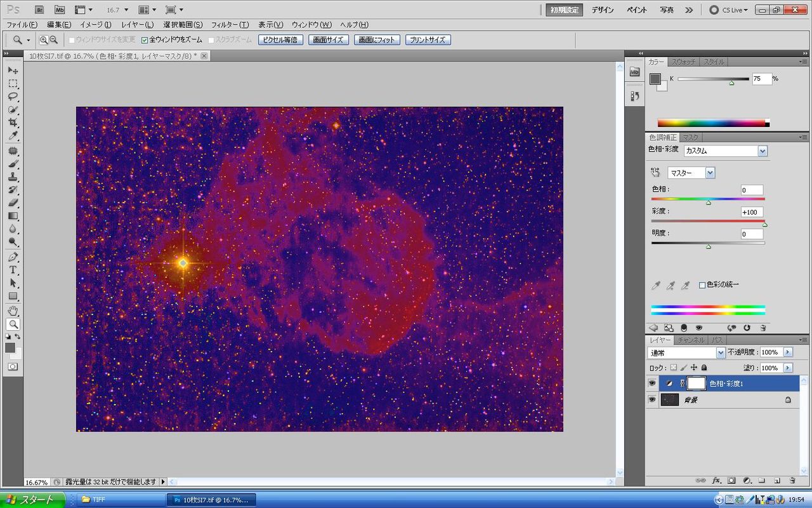Open the CS Live dropdown
This screenshot has height=508, width=812.
pos(728,10)
